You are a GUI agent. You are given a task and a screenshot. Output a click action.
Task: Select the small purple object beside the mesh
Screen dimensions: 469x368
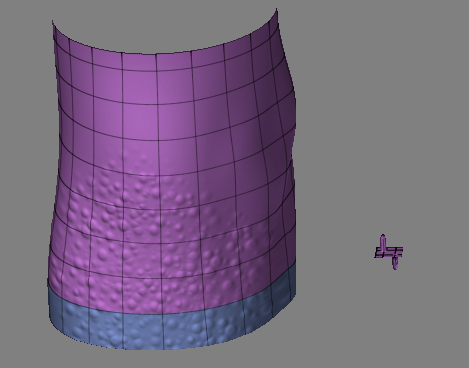[x=389, y=251]
